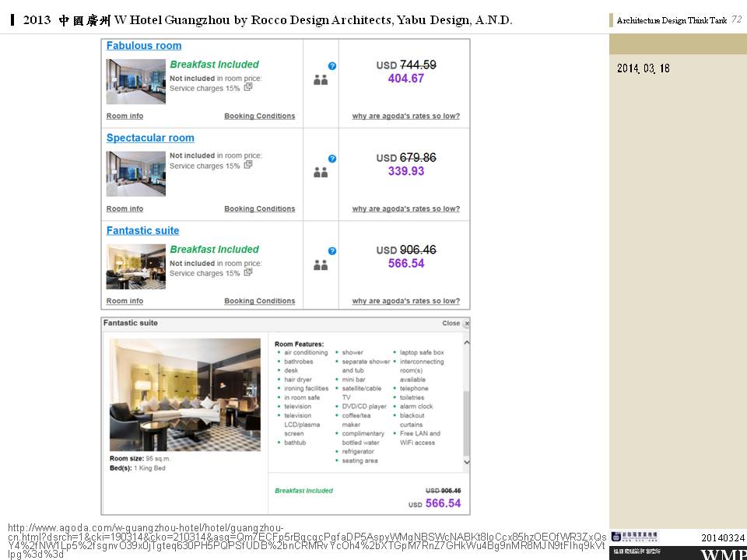The height and width of the screenshot is (560, 747).
Task: Open the service charges popup icon for Fantastic suite
Action: (x=248, y=273)
